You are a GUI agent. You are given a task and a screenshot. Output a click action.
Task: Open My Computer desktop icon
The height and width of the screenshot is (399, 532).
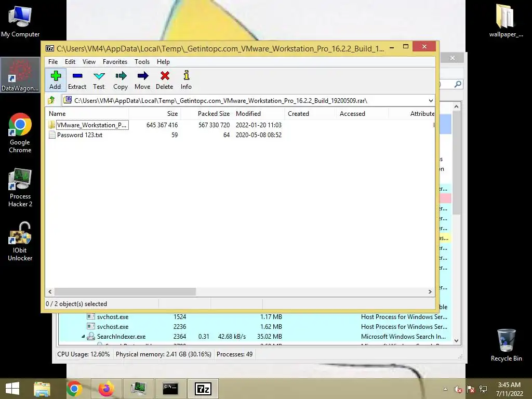pos(20,21)
